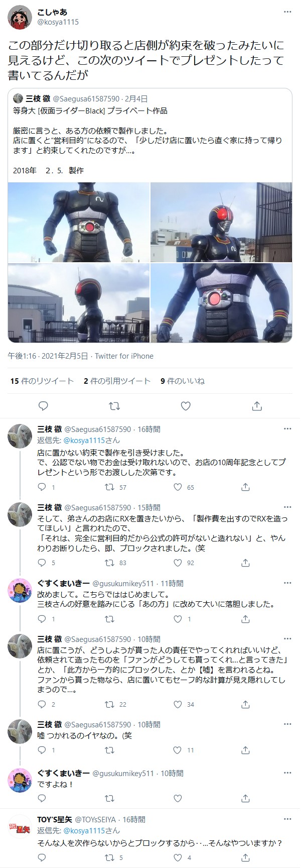Image resolution: width=306 pixels, height=868 pixels.
Task: View the 15 件のリツイート list
Action: [42, 381]
